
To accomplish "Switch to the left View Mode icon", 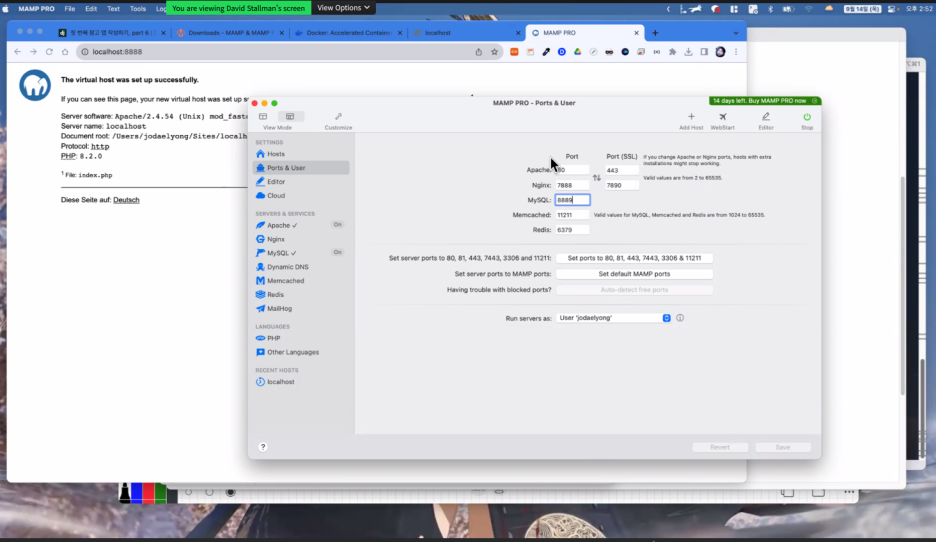I will [263, 116].
